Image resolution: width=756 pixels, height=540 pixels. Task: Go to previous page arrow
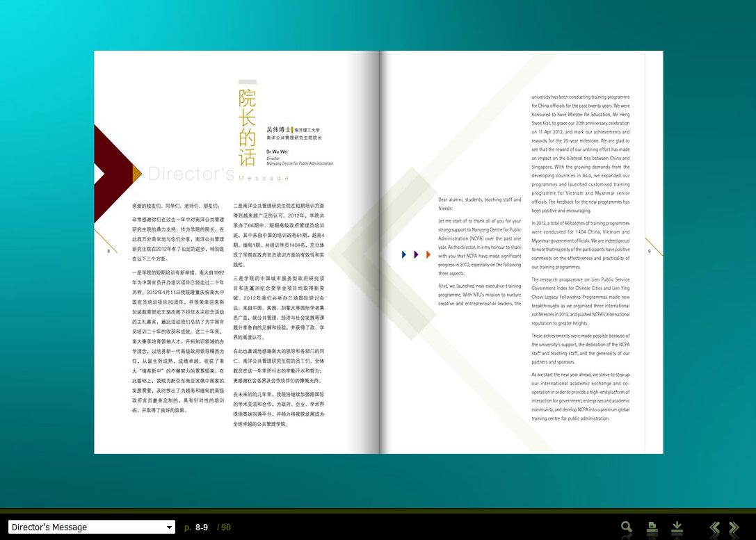pos(714,528)
